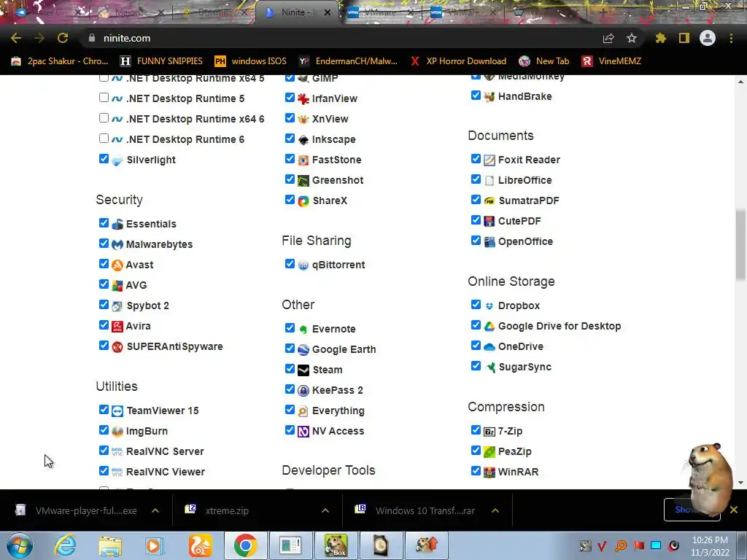Click the WinRAR icon
This screenshot has height=560, width=747.
coord(489,472)
